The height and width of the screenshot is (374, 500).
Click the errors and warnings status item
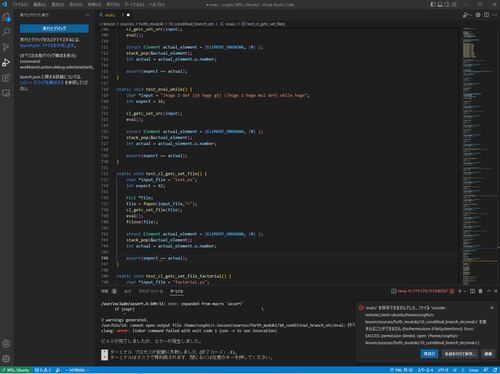(x=43, y=370)
